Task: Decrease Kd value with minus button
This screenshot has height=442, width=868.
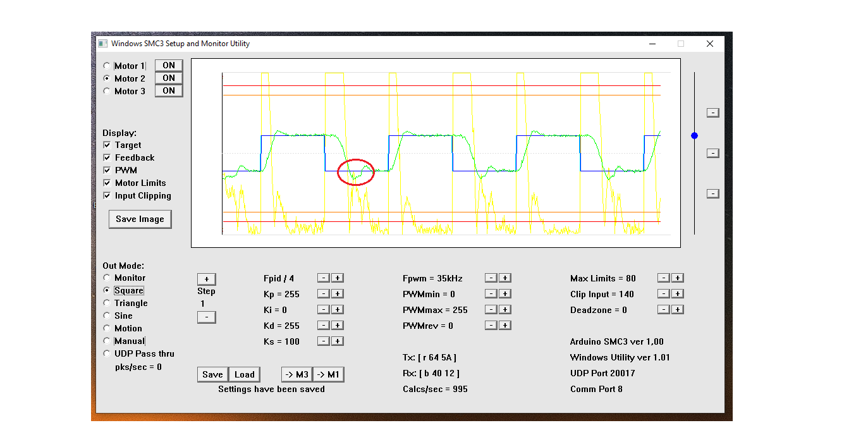Action: point(323,326)
